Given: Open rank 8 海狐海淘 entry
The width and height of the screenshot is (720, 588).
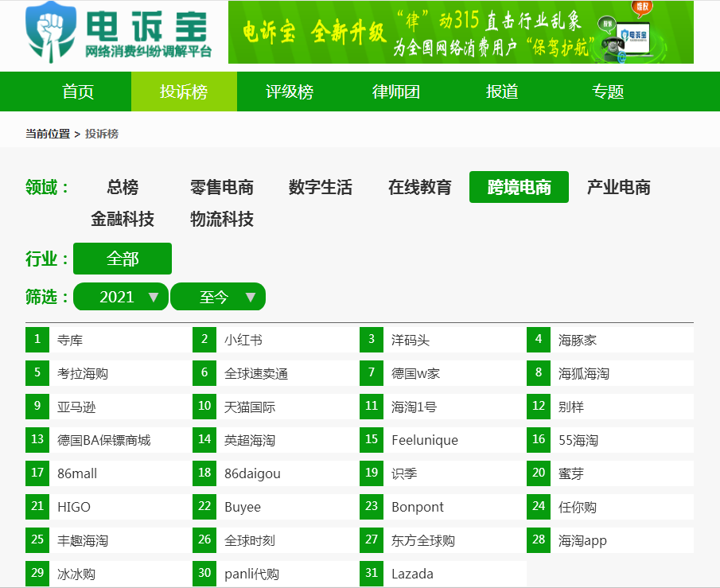Looking at the screenshot, I should pyautogui.click(x=610, y=373).
